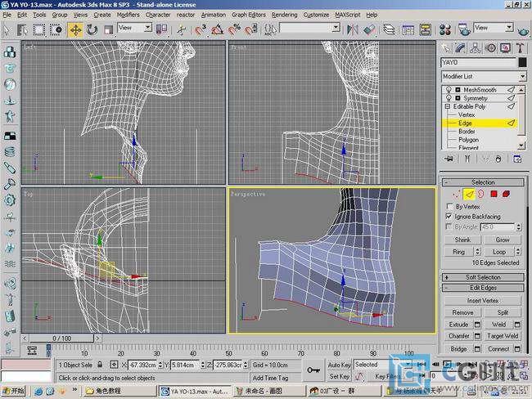Screen dimensions: 532x399
Task: Click the Align tool icon
Action: tap(369, 29)
